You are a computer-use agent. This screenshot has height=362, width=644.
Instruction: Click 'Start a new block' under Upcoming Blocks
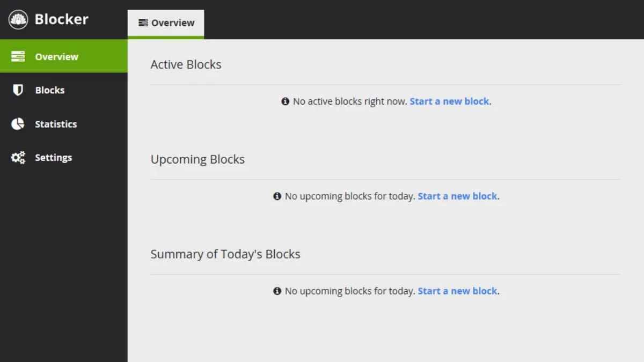(x=457, y=196)
